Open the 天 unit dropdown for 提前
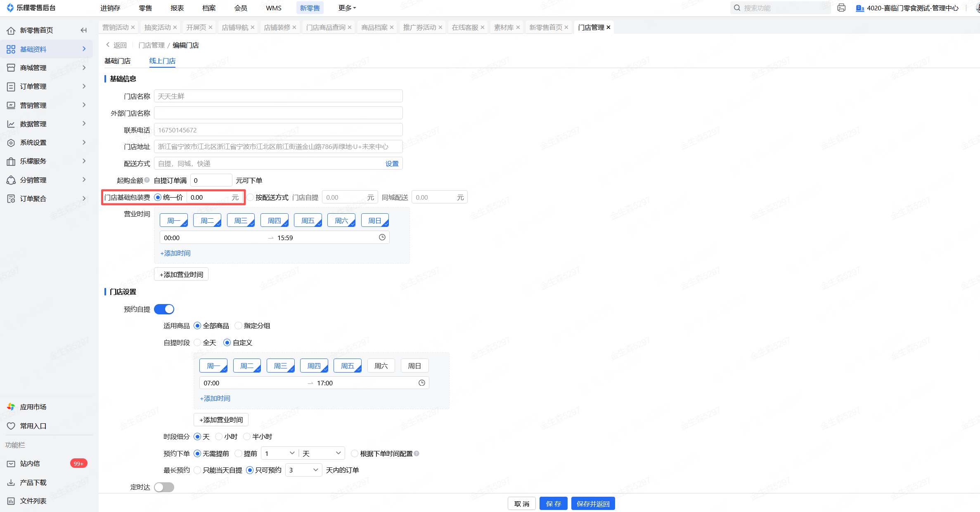The width and height of the screenshot is (980, 512). pyautogui.click(x=322, y=453)
